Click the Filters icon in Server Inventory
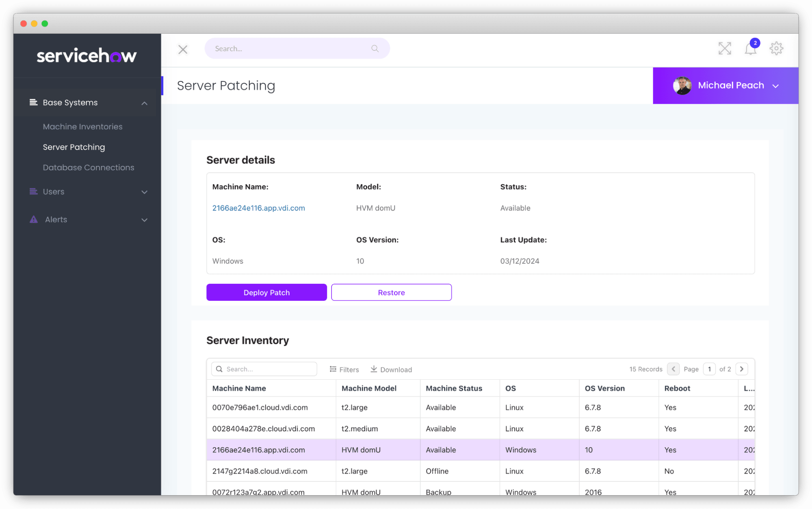 (x=333, y=369)
